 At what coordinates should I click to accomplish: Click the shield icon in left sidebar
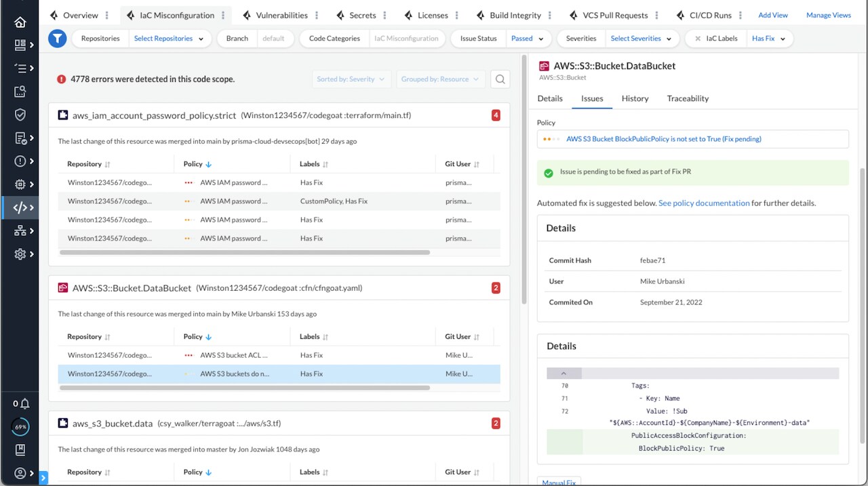20,115
